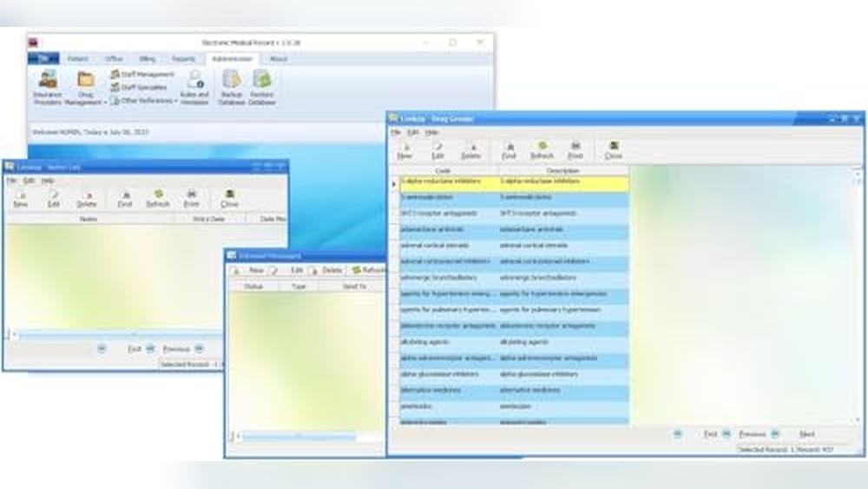Click Edit in the Notes List toolbar
Screen dimensions: 868x489
[x=54, y=198]
